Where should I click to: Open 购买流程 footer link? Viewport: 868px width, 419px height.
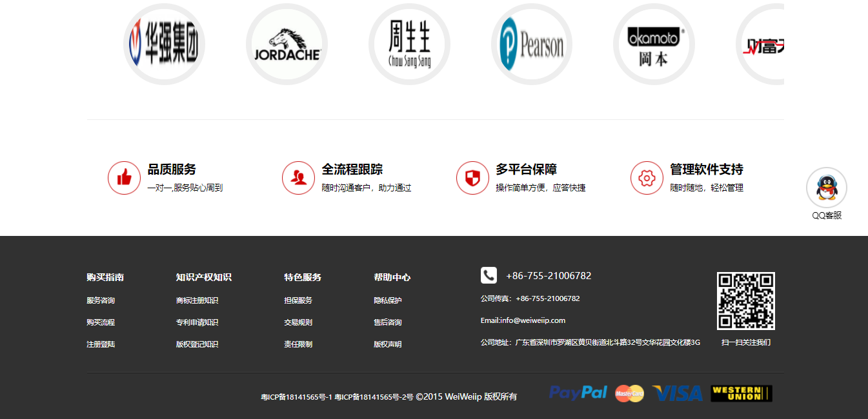click(x=101, y=322)
